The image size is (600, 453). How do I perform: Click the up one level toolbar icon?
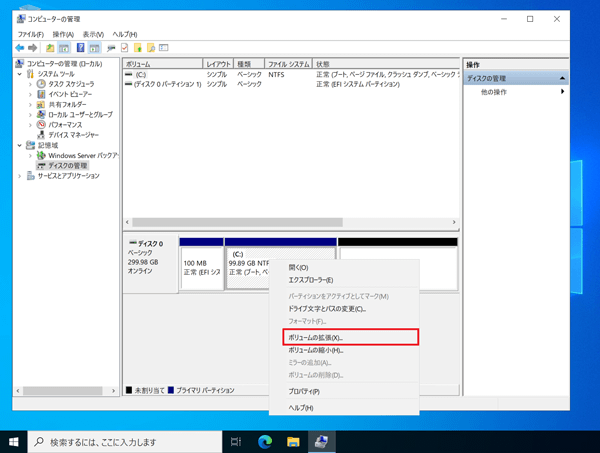coord(50,48)
